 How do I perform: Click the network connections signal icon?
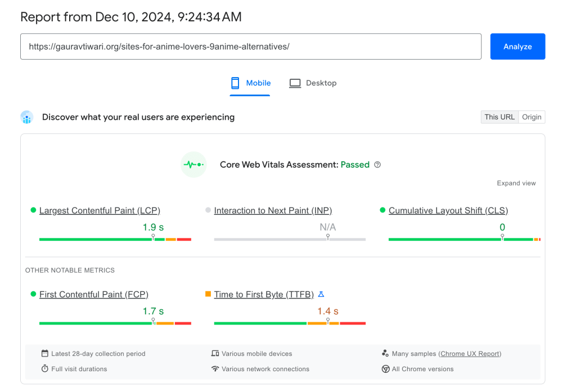[x=215, y=368]
